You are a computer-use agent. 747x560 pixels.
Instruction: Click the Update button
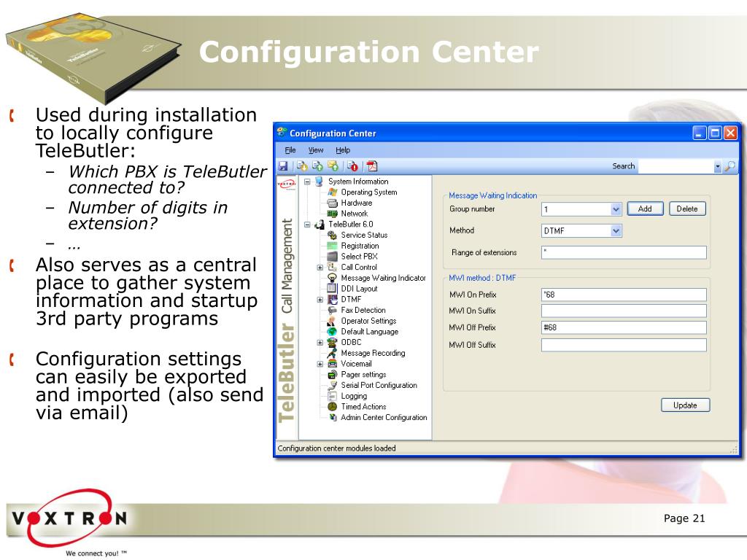[685, 405]
